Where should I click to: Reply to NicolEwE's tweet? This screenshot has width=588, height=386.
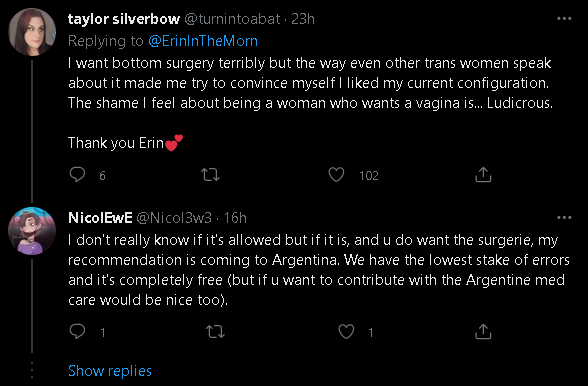[77, 332]
